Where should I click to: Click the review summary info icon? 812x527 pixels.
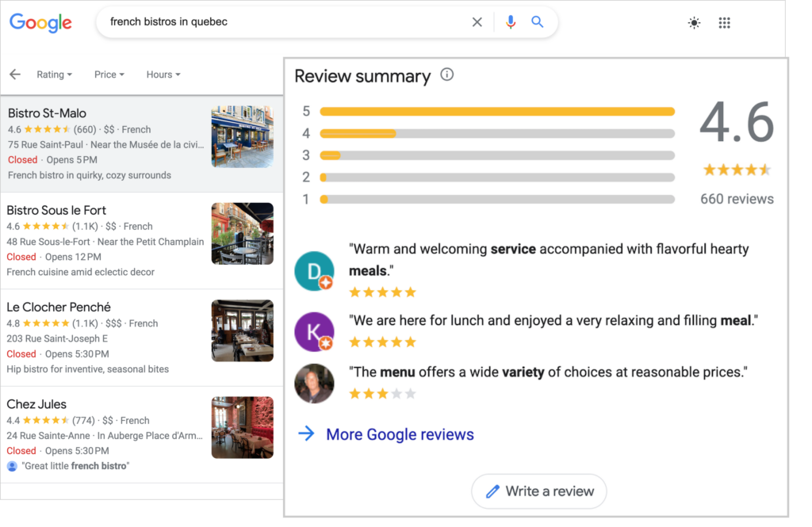click(447, 74)
